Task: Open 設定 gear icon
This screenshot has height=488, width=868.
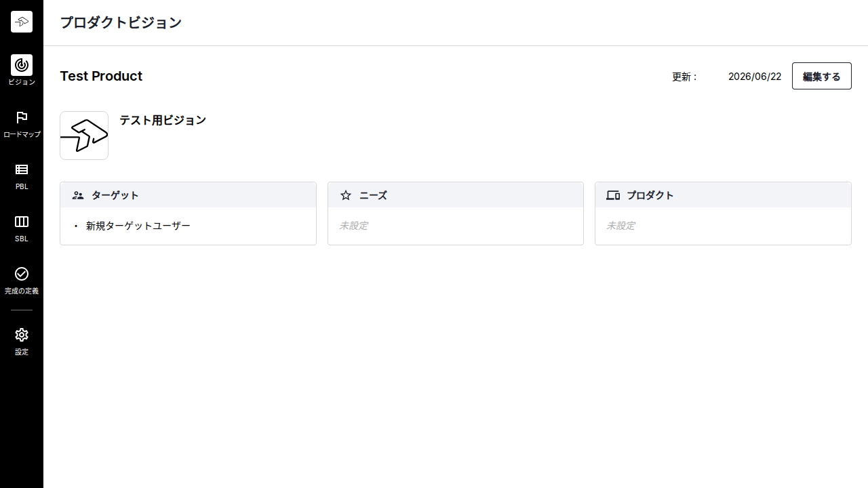Action: pos(22,335)
